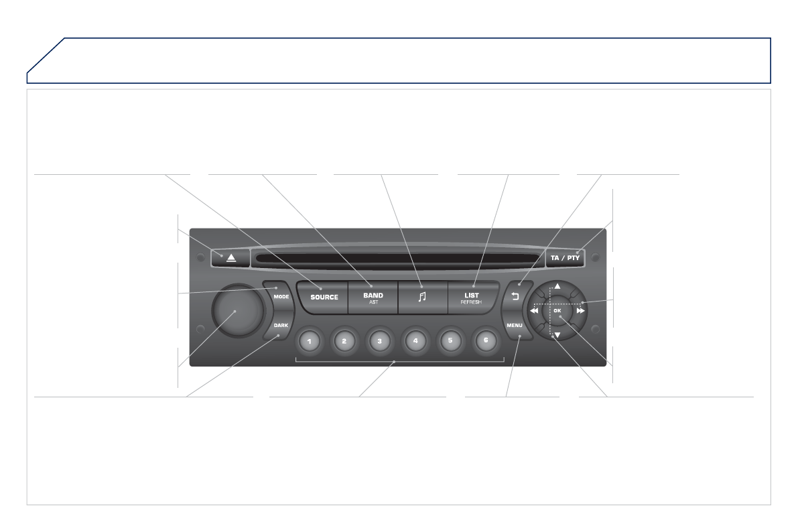Screen dimensions: 798x532
Task: Click the down arrow on navigation pad
Action: [x=557, y=334]
